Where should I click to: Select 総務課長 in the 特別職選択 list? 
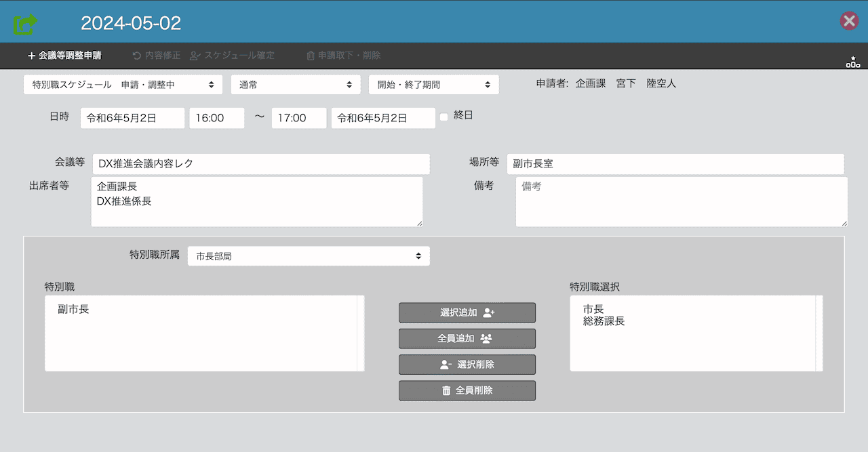click(x=604, y=321)
